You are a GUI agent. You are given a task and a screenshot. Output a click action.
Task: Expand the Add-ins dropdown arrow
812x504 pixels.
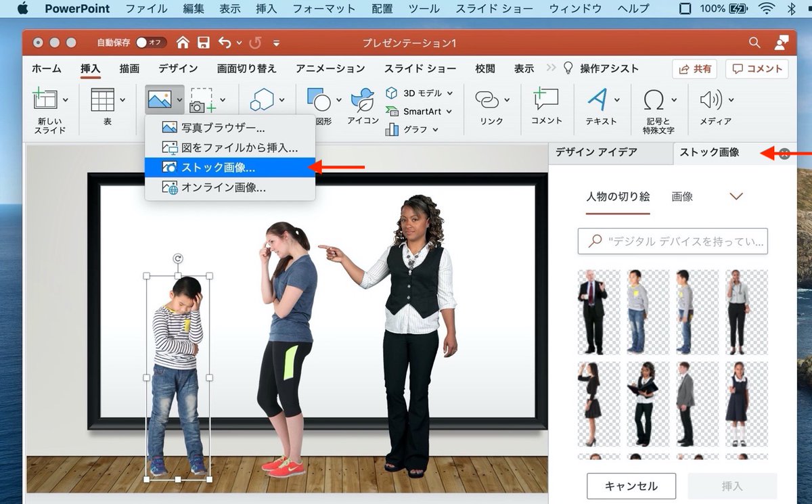pyautogui.click(x=282, y=99)
